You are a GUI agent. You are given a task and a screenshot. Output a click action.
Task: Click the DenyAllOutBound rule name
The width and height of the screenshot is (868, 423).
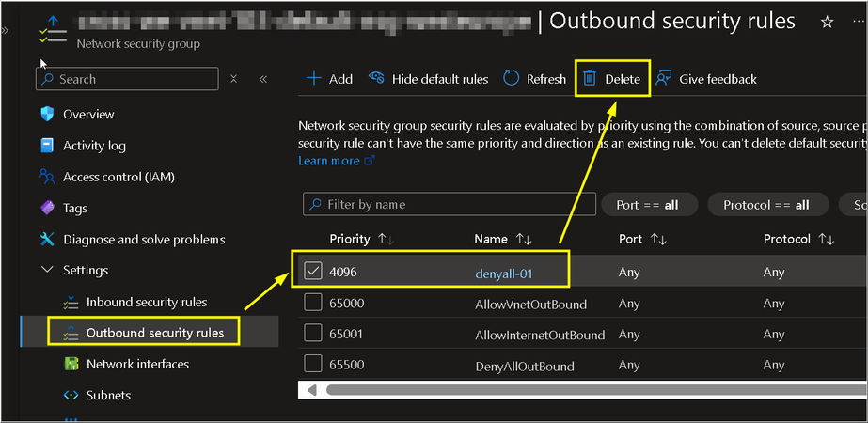524,366
